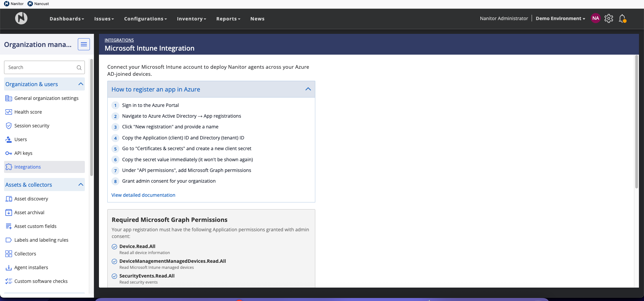Click the NA user avatar
Viewport: 644px width, 301px height.
click(596, 18)
